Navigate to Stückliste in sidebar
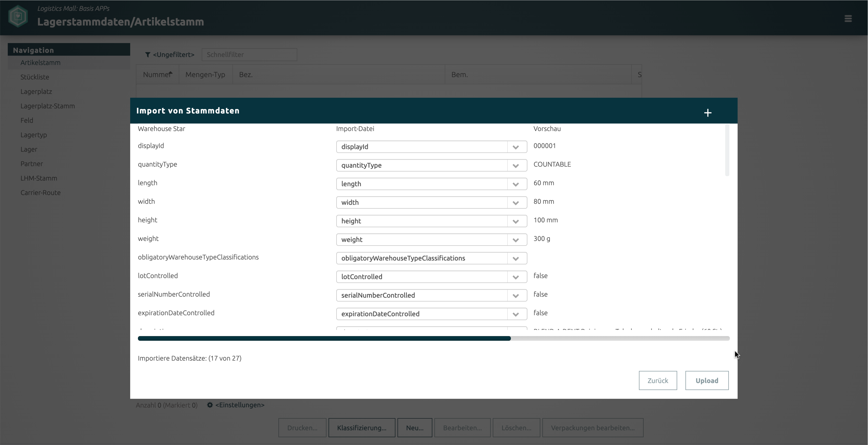The width and height of the screenshot is (868, 445). click(35, 77)
